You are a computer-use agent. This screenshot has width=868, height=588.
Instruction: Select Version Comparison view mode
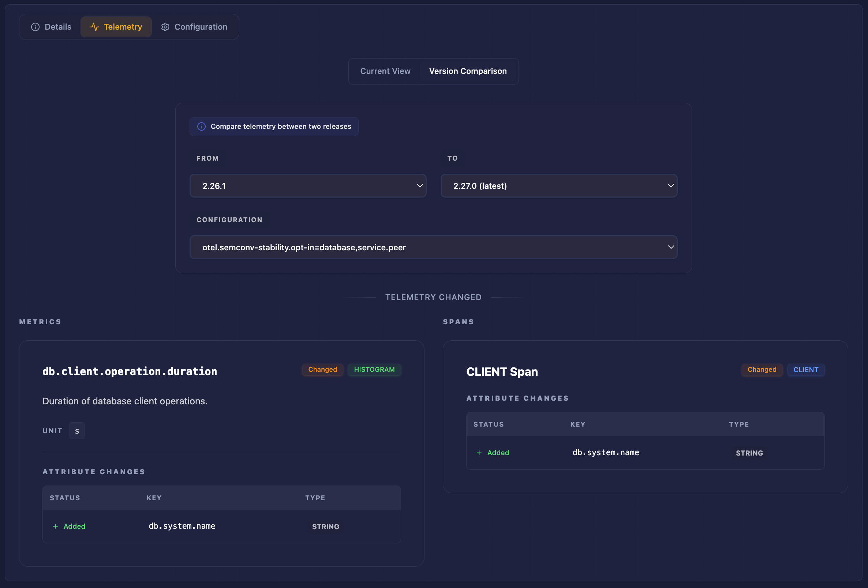[x=468, y=71]
